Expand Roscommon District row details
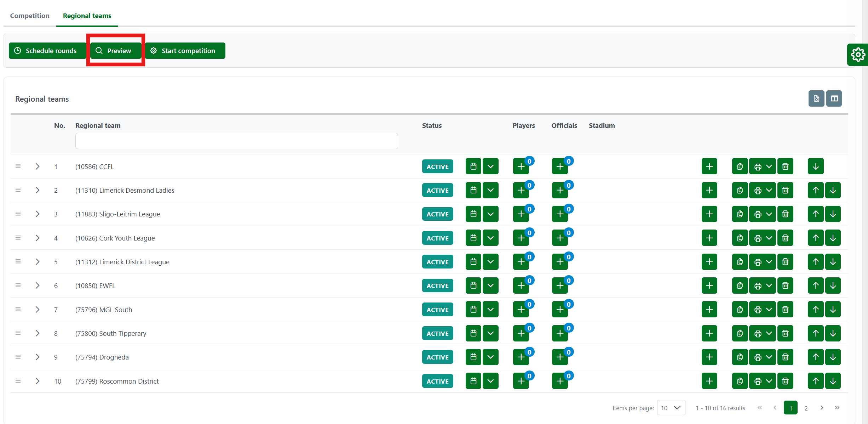Viewport: 868px width, 424px height. pos(38,381)
